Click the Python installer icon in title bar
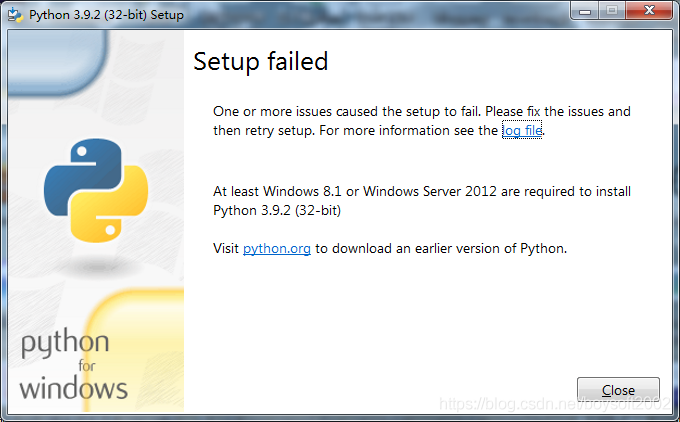680x422 pixels. [16, 15]
